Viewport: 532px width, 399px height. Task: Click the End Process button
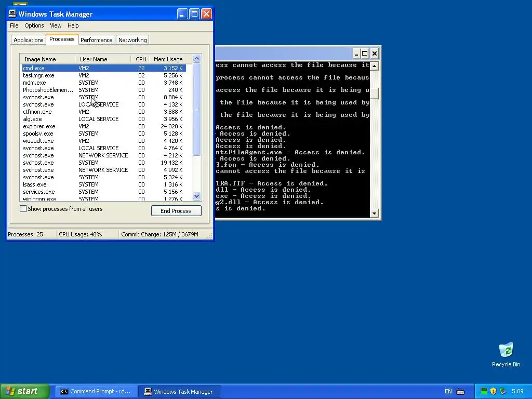pos(176,211)
